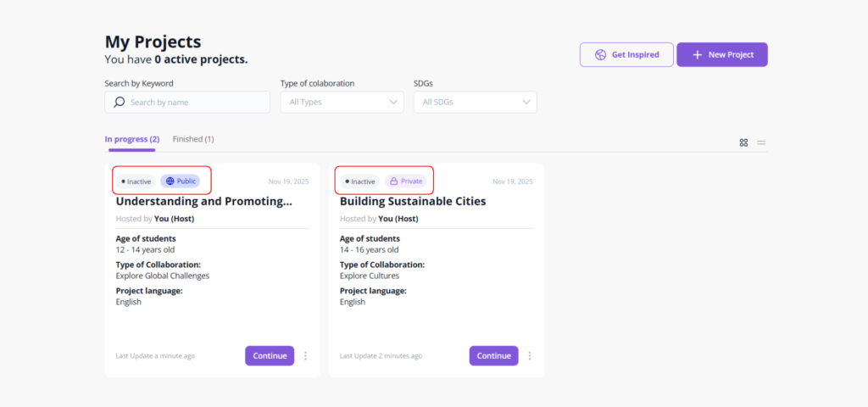
Task: Click Inactive status badge on first card
Action: (x=136, y=181)
